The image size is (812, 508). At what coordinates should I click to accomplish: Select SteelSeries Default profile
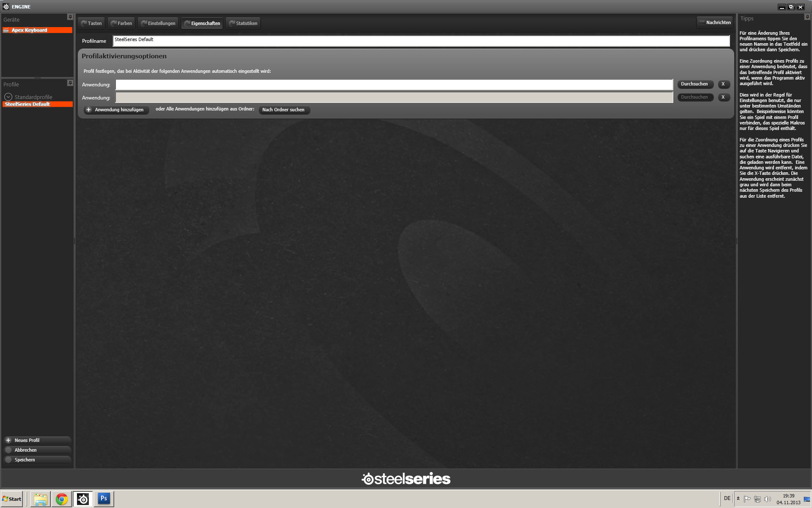37,104
